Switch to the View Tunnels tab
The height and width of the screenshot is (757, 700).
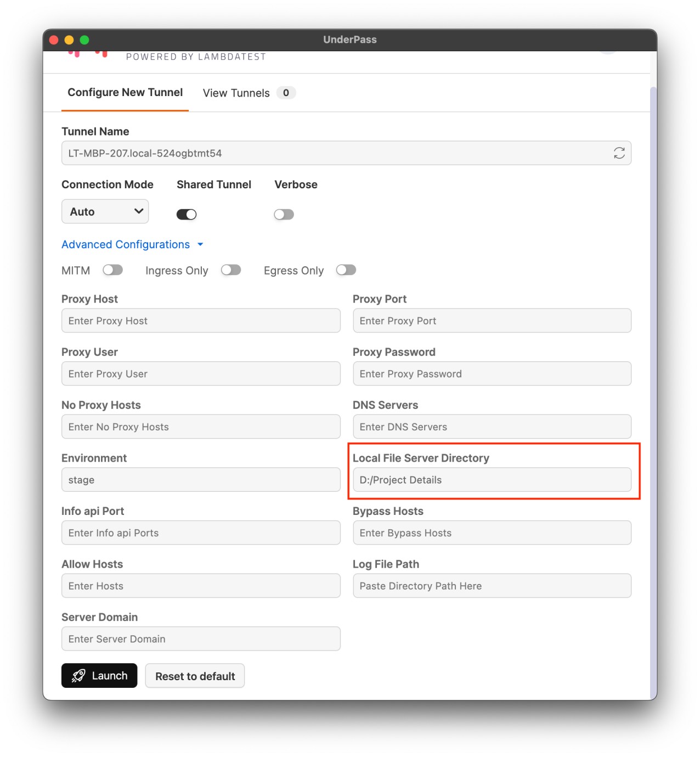[236, 93]
